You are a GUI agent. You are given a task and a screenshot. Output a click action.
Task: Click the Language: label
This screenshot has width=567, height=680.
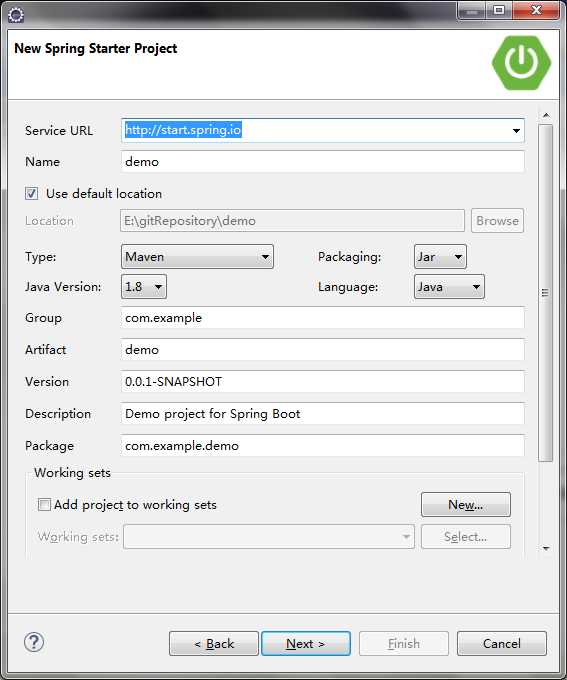pos(348,287)
